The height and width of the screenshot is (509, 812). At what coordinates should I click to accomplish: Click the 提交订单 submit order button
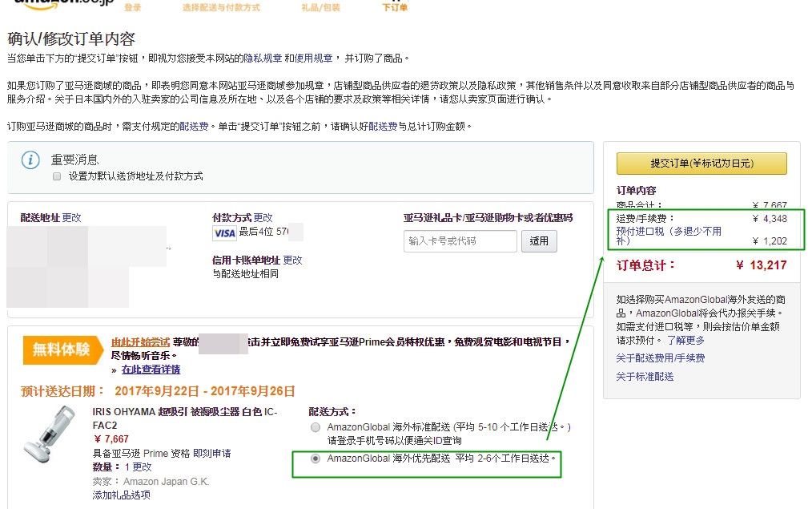(x=701, y=164)
